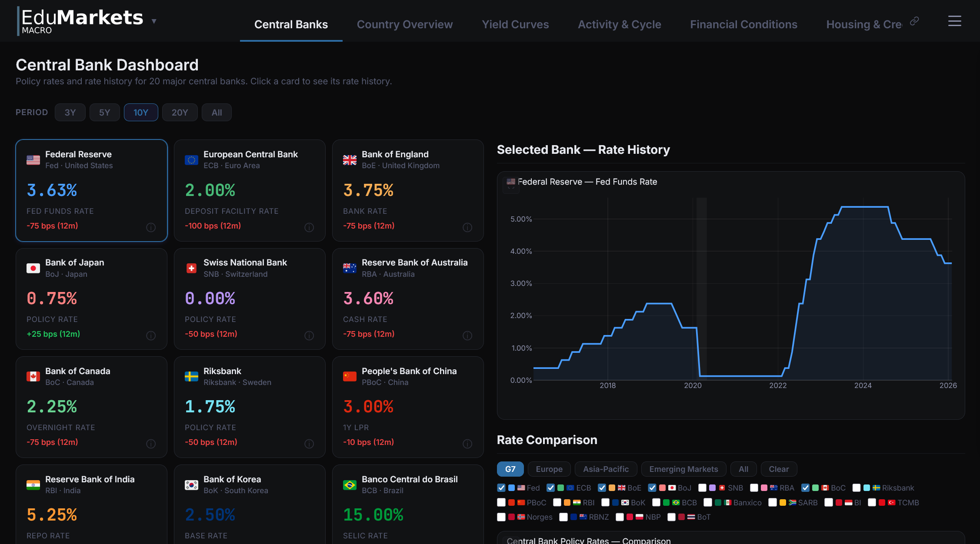The height and width of the screenshot is (544, 980).
Task: Click the blue color swatch next to Fed
Action: 511,488
